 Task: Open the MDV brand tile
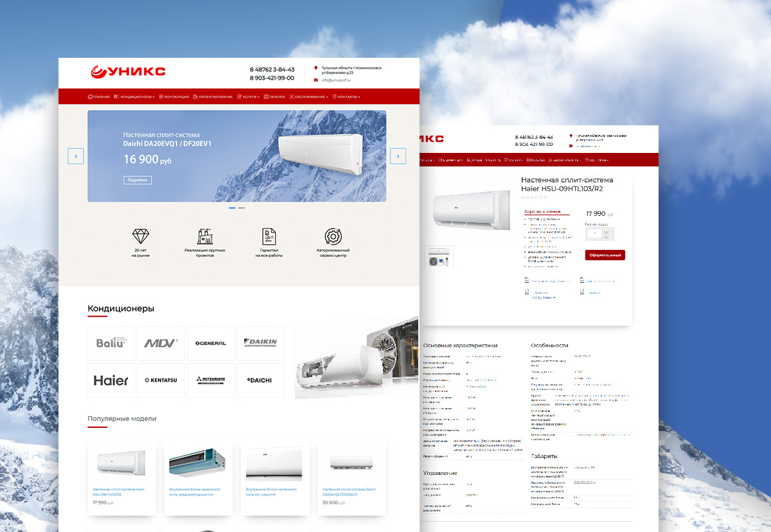[x=161, y=343]
